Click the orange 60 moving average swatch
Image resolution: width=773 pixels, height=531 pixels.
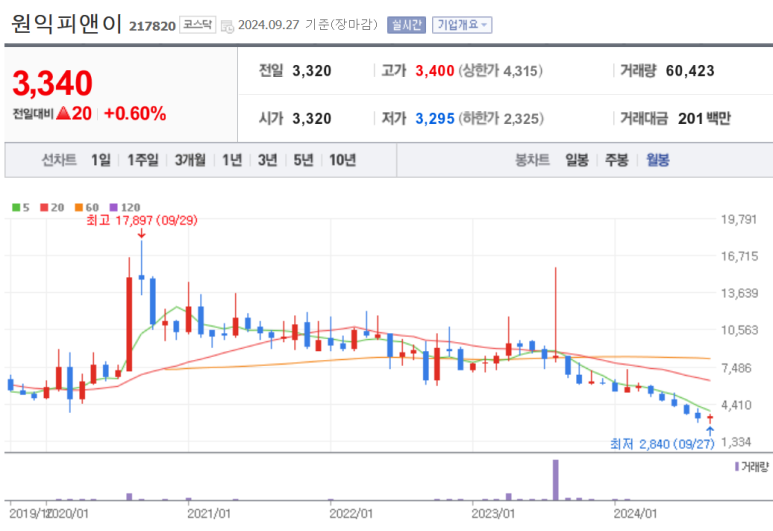(x=79, y=208)
